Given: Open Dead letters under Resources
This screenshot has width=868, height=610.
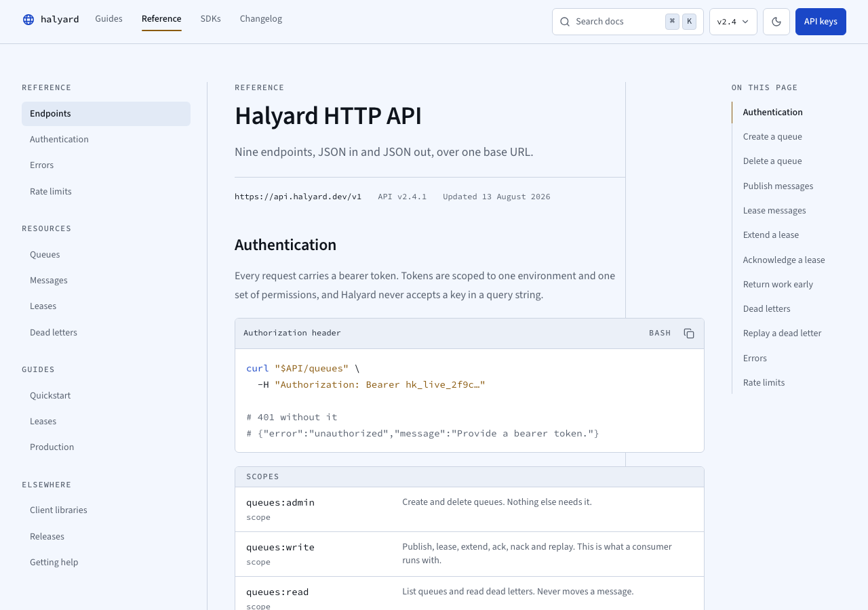Looking at the screenshot, I should coord(106,333).
